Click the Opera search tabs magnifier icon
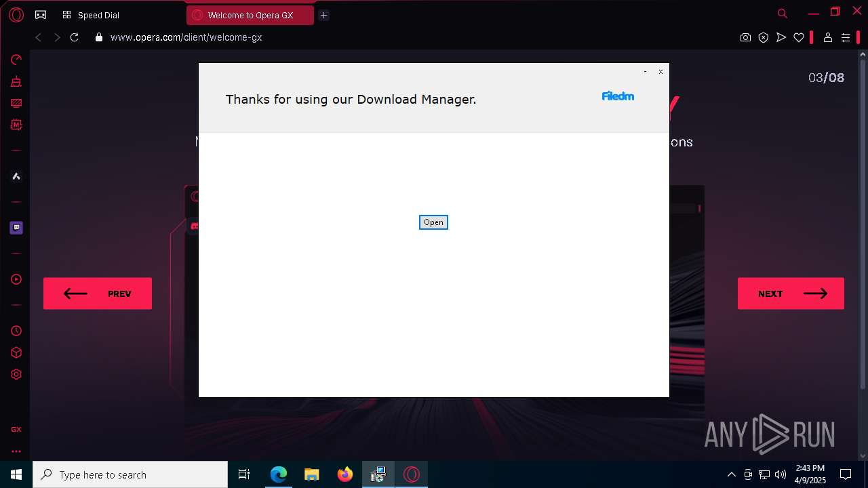This screenshot has height=488, width=868. click(783, 14)
